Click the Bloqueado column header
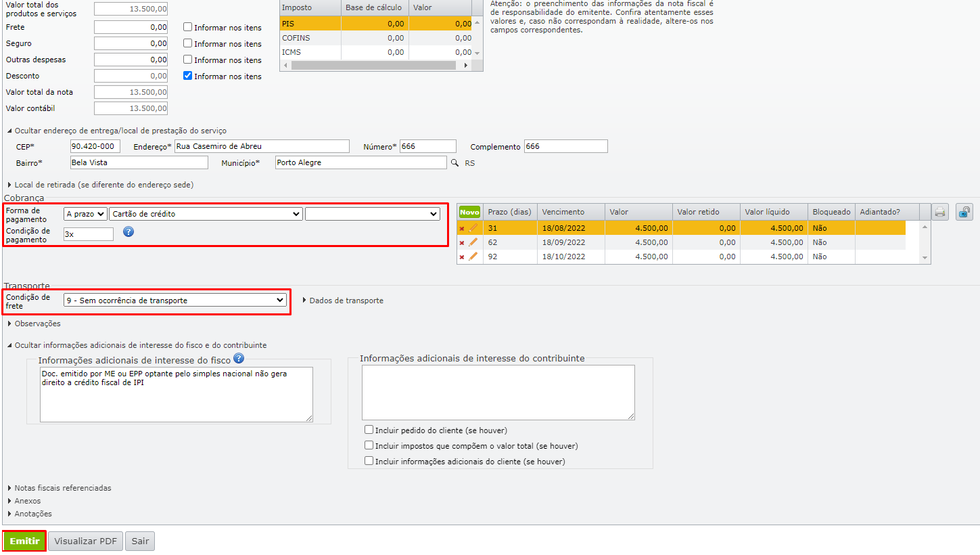This screenshot has height=555, width=980. 831,212
